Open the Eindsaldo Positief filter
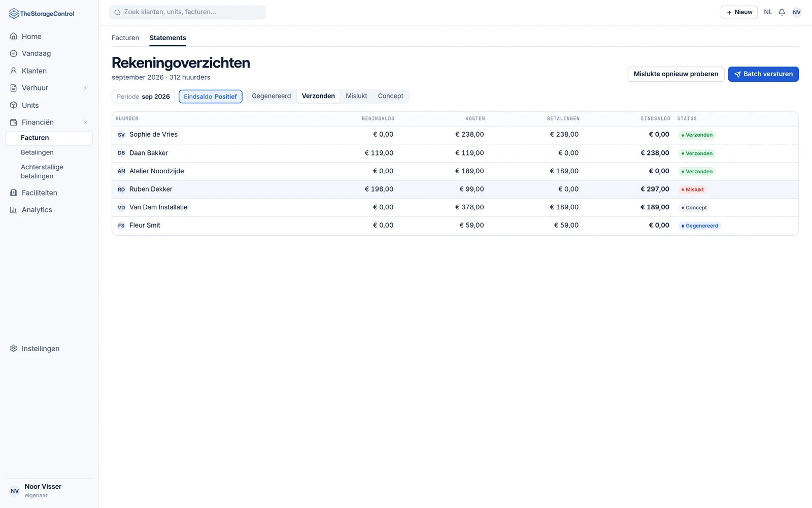The width and height of the screenshot is (812, 508). pyautogui.click(x=211, y=97)
